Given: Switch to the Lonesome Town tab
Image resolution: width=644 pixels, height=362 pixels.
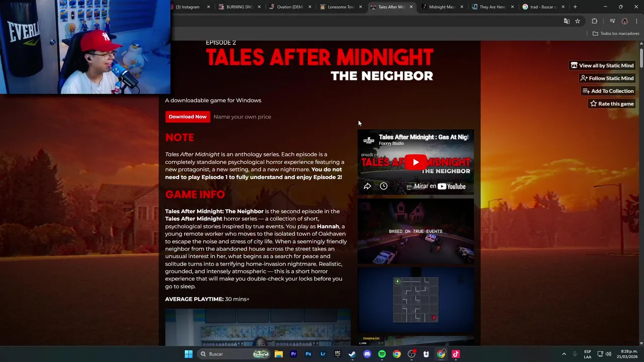Looking at the screenshot, I should pyautogui.click(x=340, y=7).
